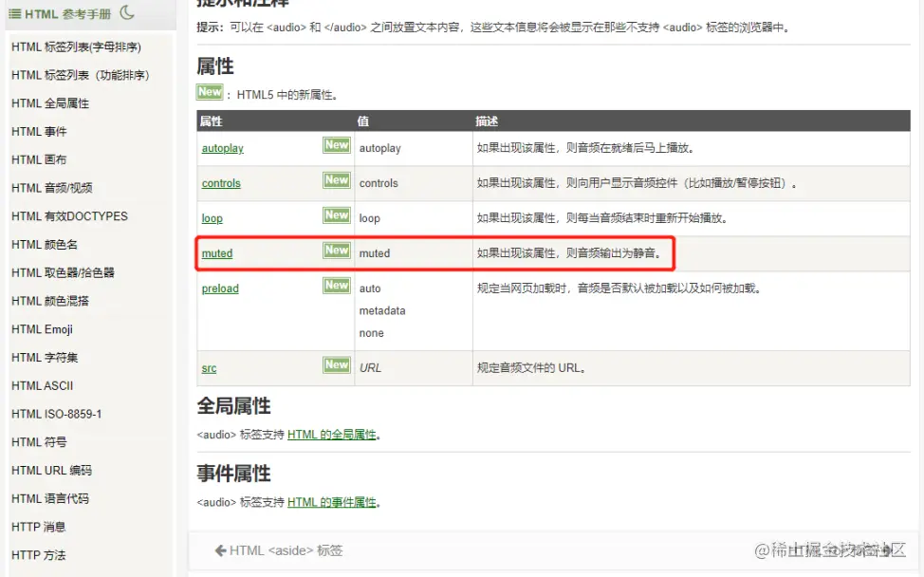
Task: Click the New badge in muted row
Action: click(337, 251)
